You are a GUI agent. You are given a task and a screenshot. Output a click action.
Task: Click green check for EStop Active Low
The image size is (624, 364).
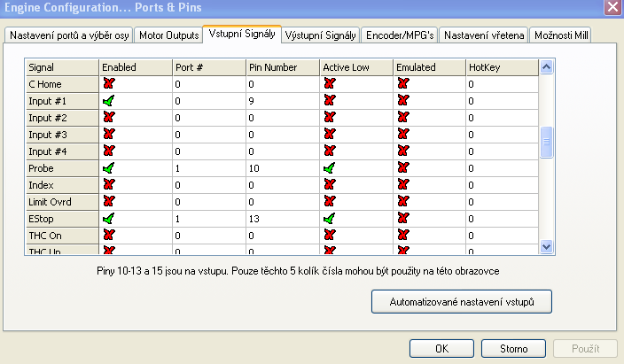(331, 218)
